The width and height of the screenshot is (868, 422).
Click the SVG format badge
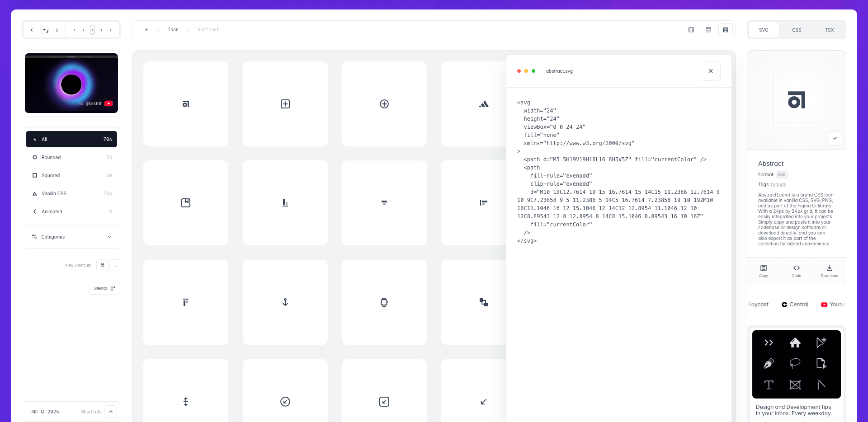tap(782, 175)
